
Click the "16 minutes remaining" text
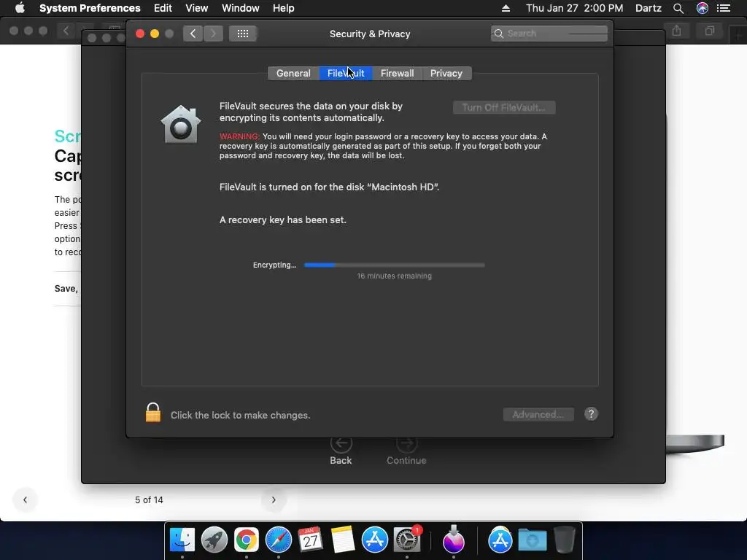pos(395,276)
